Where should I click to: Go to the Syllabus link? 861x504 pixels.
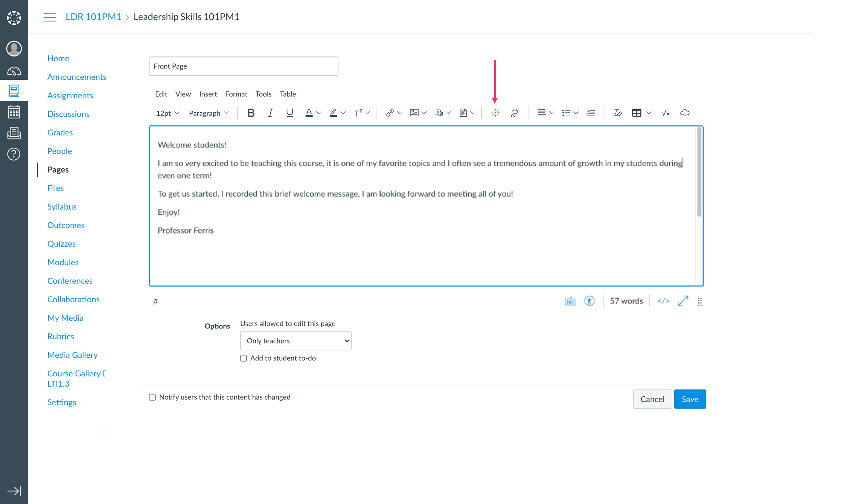point(62,207)
